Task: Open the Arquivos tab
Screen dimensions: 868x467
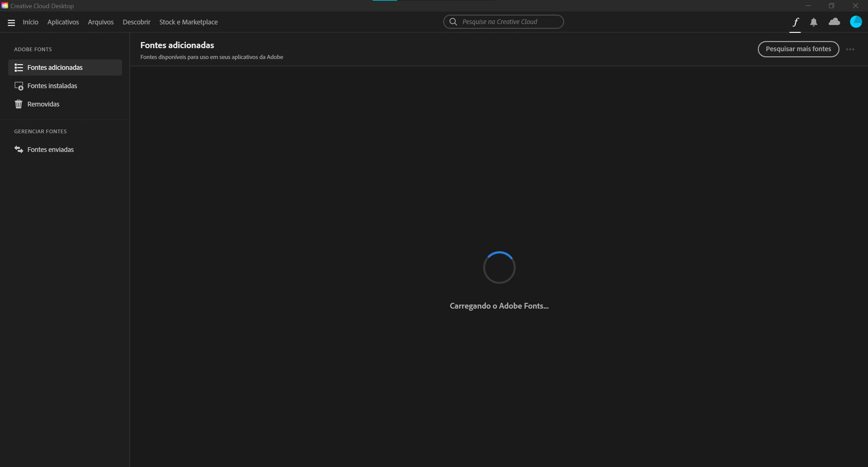Action: (101, 22)
